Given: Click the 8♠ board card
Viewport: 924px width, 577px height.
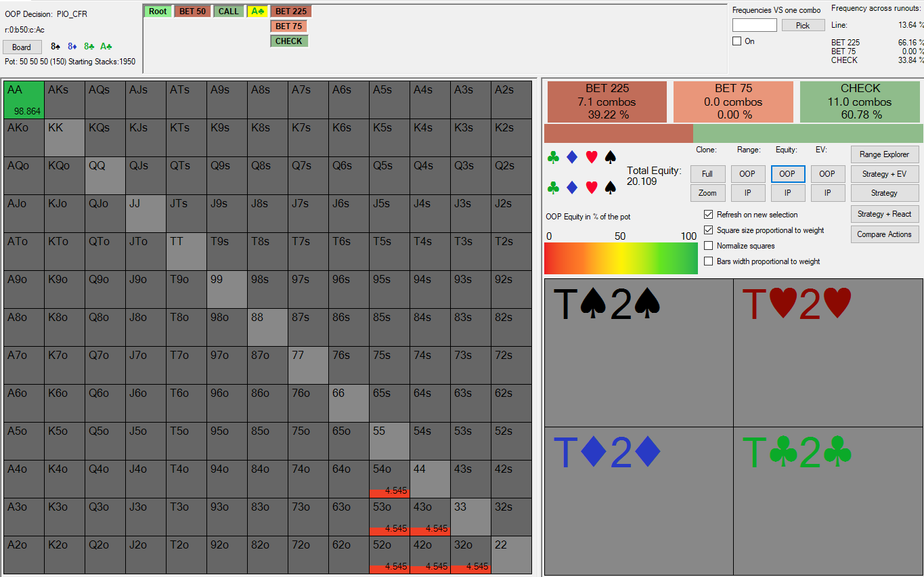Looking at the screenshot, I should click(56, 47).
